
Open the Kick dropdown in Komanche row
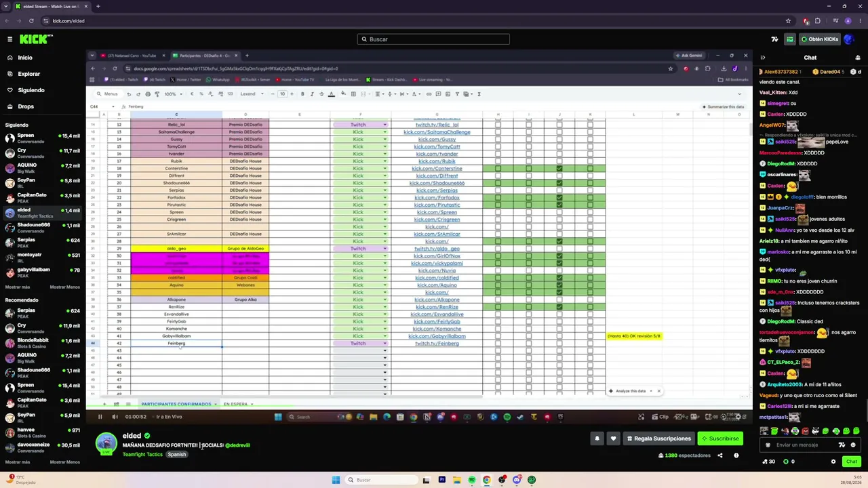(385, 329)
